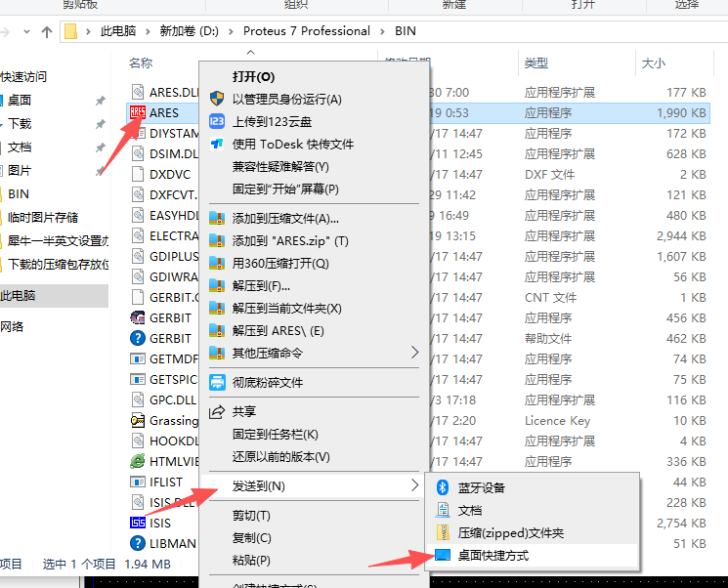Select 桌面快捷方式 in submenu

click(493, 555)
